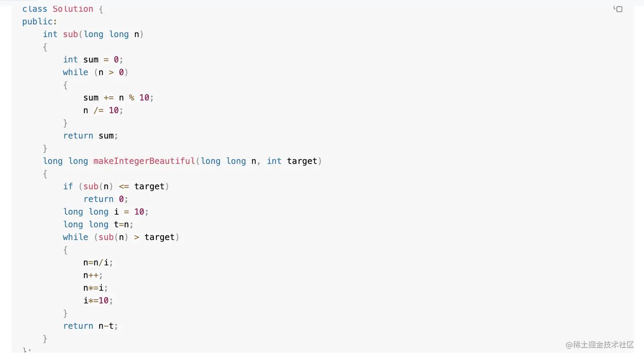The height and width of the screenshot is (359, 644).
Task: Click the 'while (n > 0)' loop line
Action: pos(95,72)
